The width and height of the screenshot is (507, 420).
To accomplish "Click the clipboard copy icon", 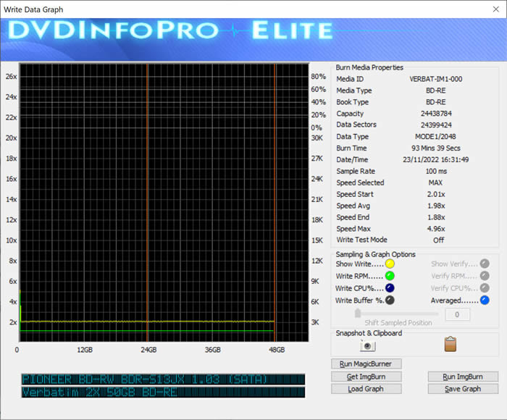I will point(450,345).
